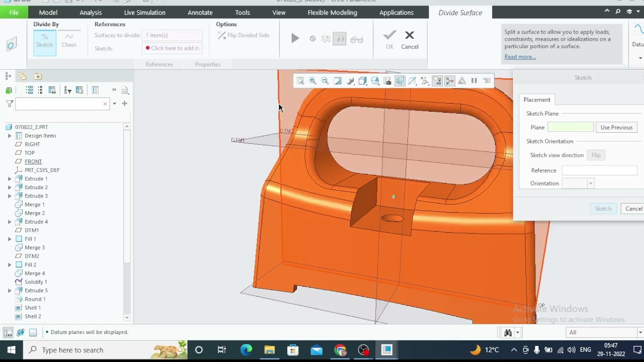Toggle Flip Divided Side option
Screen dimensions: 644x362
pos(244,35)
